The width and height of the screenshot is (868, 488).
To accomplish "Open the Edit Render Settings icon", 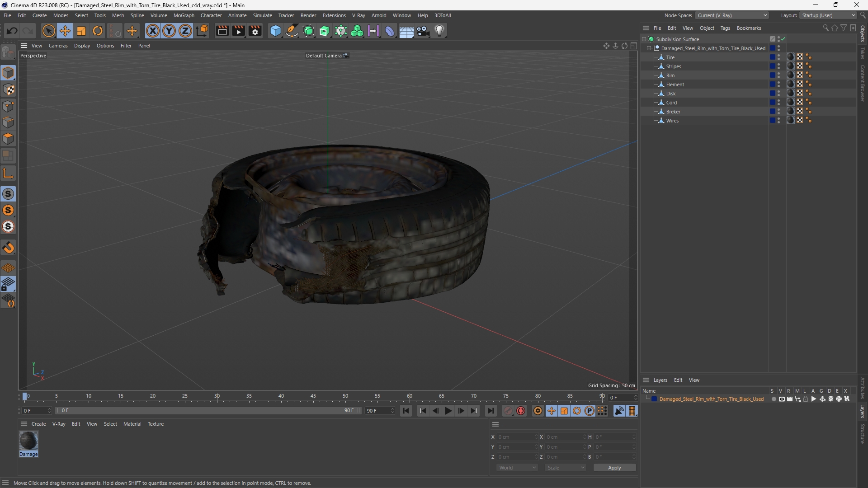I will pyautogui.click(x=255, y=31).
